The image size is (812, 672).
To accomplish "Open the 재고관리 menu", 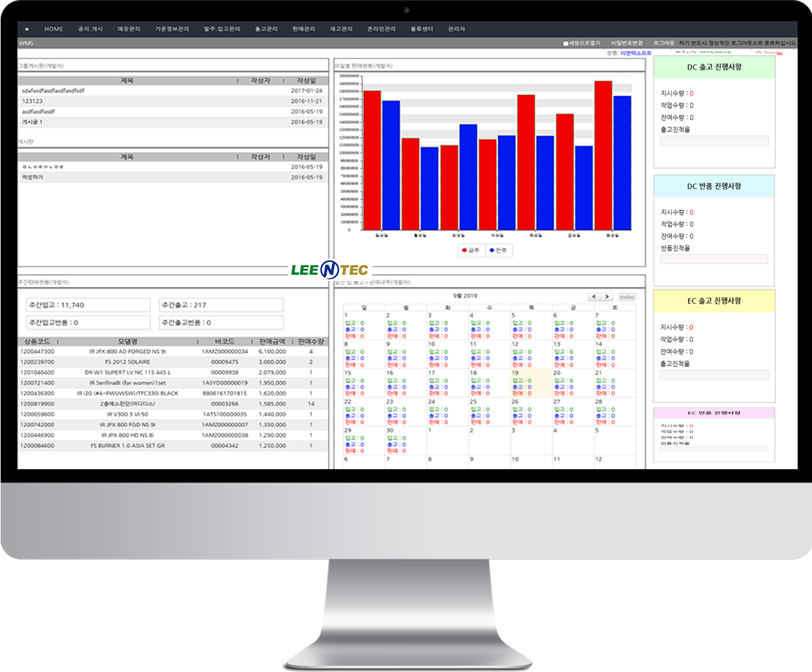I will pyautogui.click(x=341, y=29).
